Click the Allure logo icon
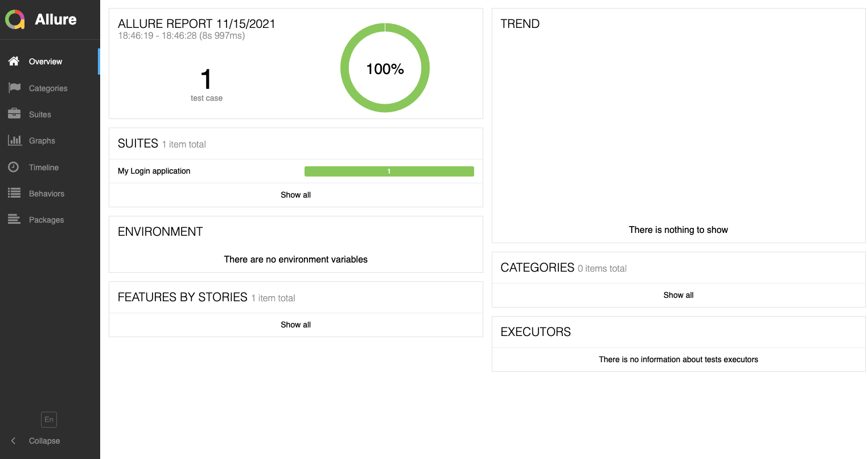The image size is (868, 459). 15,19
